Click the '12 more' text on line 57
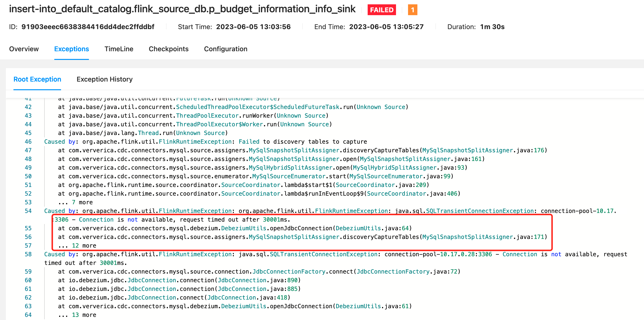Viewport: 644px width, 320px height. [x=84, y=246]
